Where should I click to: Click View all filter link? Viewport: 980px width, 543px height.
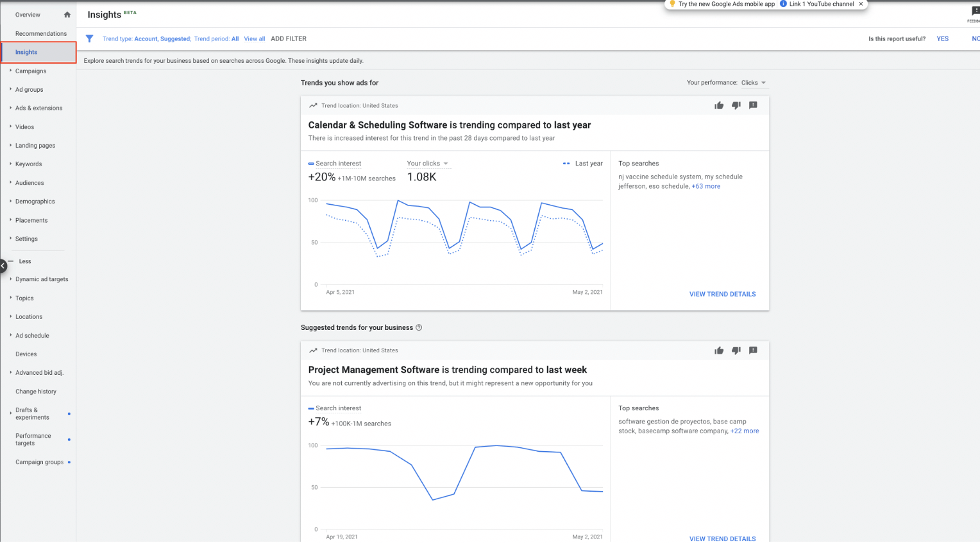pyautogui.click(x=255, y=39)
